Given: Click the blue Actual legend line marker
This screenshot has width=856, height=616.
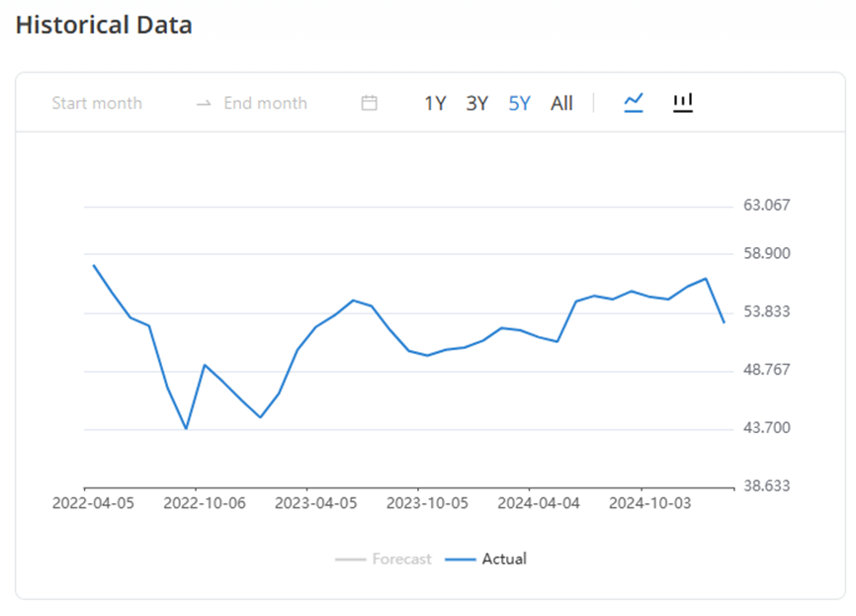Looking at the screenshot, I should (461, 560).
